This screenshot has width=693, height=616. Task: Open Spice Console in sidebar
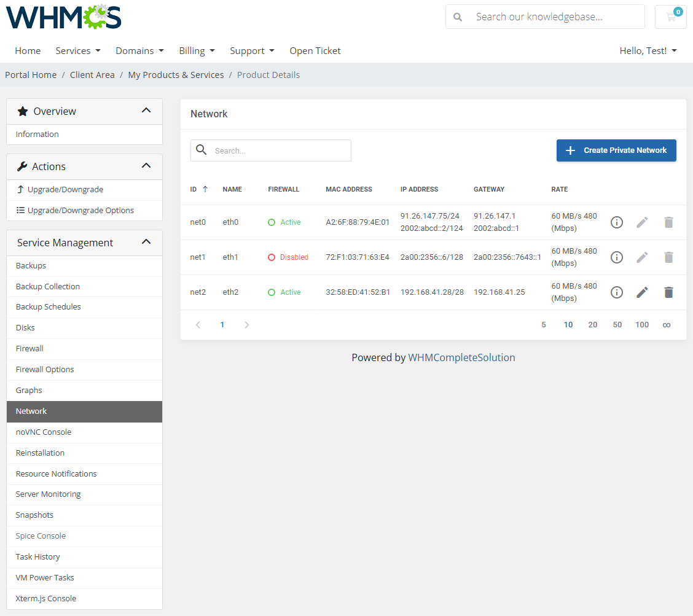point(84,536)
